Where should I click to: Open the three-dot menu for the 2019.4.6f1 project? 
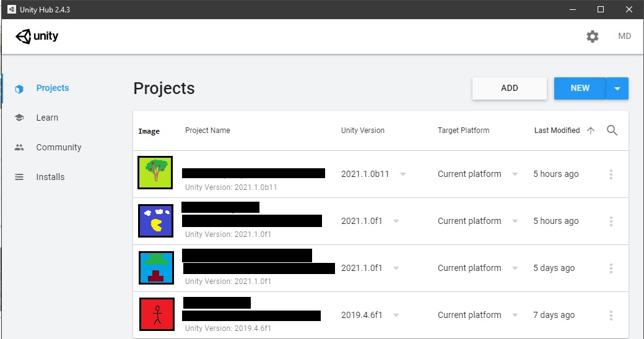(x=611, y=315)
